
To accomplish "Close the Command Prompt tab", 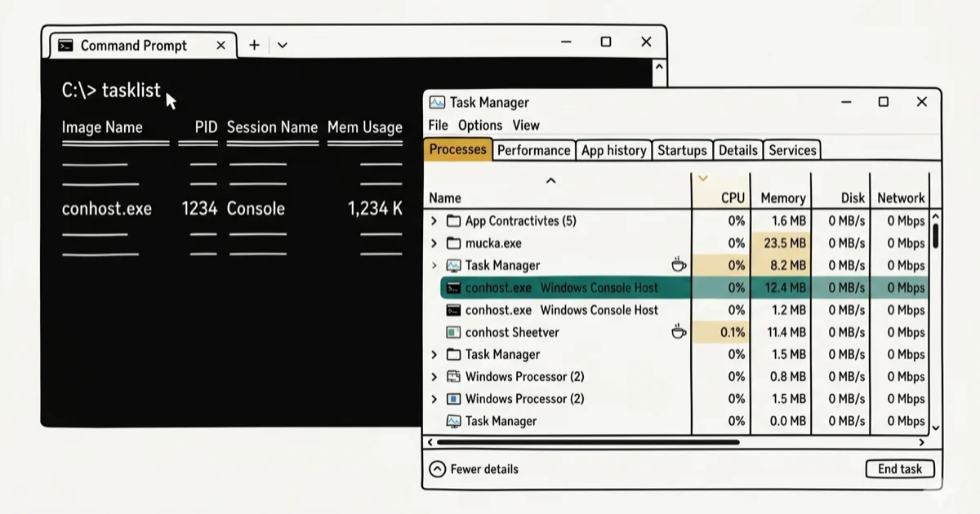I will pyautogui.click(x=220, y=46).
